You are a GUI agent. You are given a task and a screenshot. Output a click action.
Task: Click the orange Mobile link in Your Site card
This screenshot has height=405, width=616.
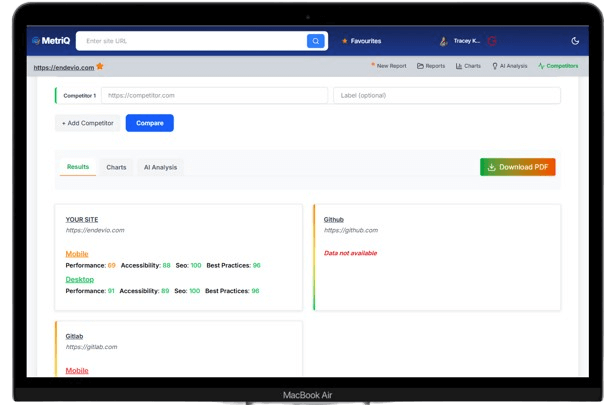pyautogui.click(x=77, y=254)
